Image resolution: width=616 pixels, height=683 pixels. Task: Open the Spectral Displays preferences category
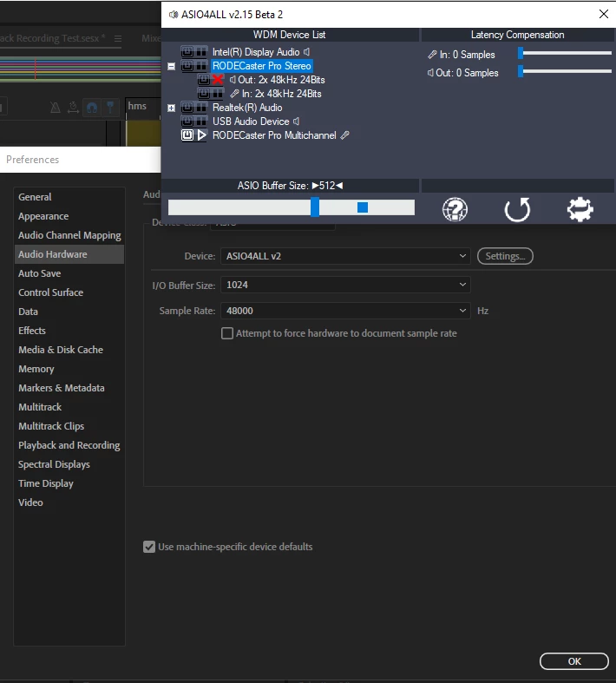[54, 465]
